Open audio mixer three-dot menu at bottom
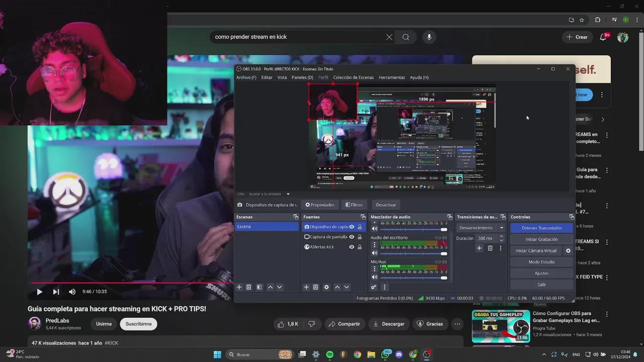The width and height of the screenshot is (644, 362). coord(384,287)
